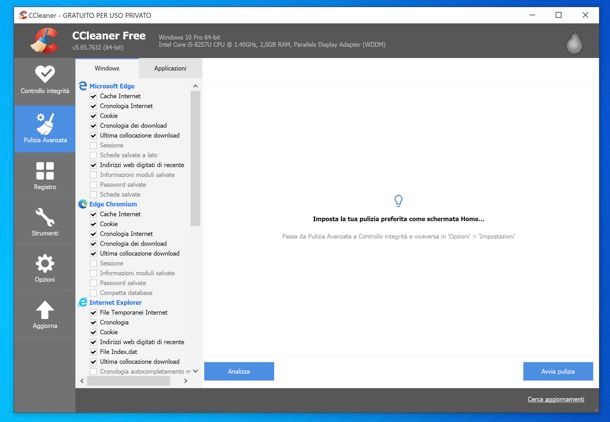
Task: Enable Compatta database checkbox
Action: tap(93, 292)
